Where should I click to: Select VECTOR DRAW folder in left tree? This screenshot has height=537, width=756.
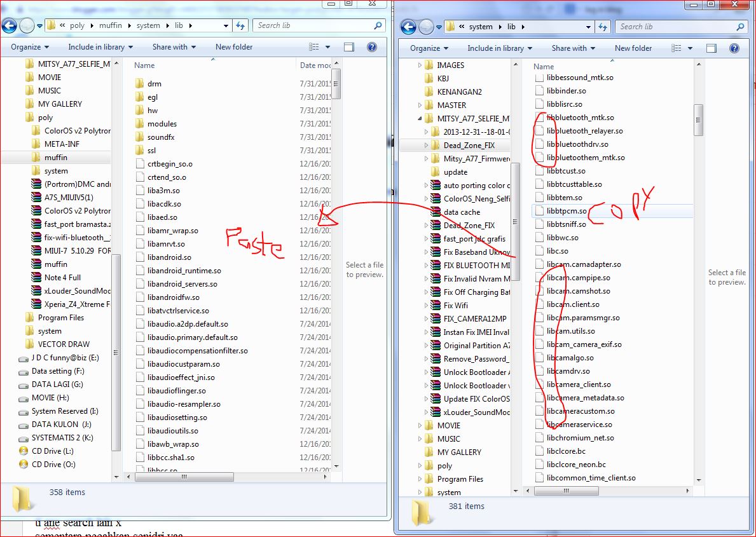point(57,344)
